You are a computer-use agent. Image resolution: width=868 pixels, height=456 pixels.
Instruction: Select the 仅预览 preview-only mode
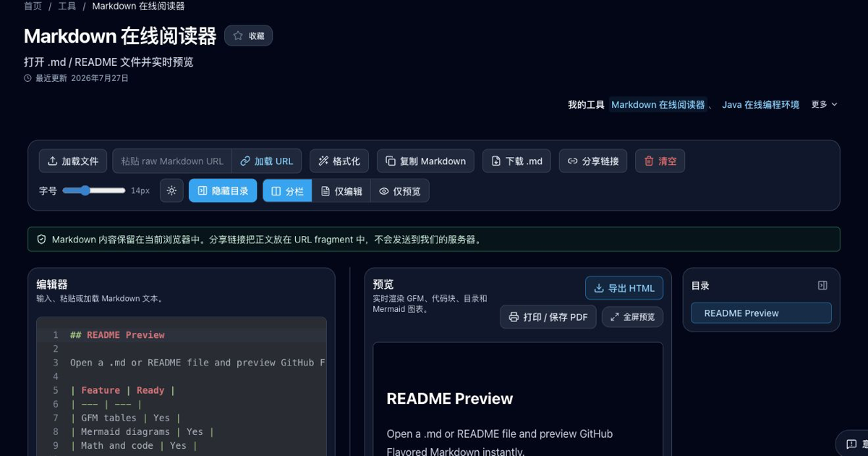[400, 190]
